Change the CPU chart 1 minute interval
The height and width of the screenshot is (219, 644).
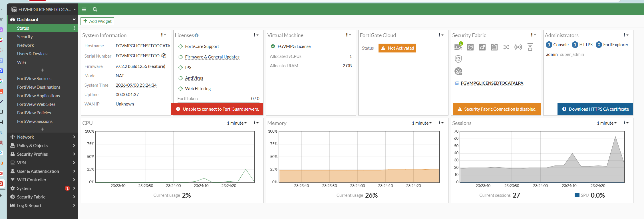coord(237,123)
